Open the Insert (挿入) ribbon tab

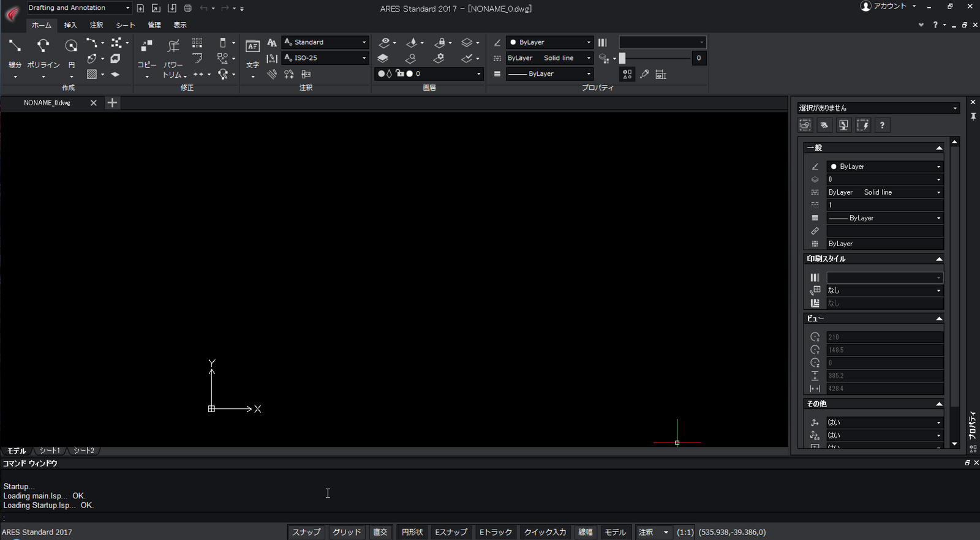[70, 25]
